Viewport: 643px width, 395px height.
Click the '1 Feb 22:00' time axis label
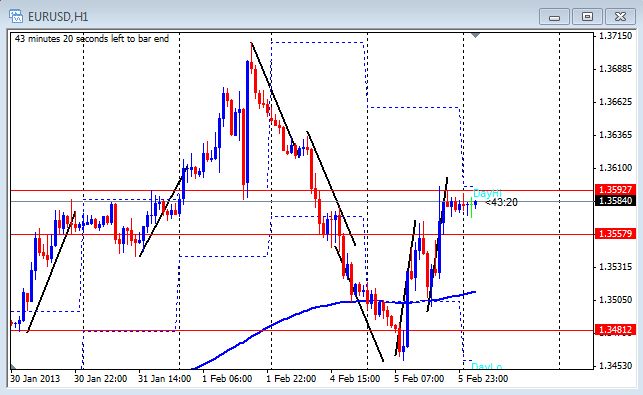(x=291, y=379)
